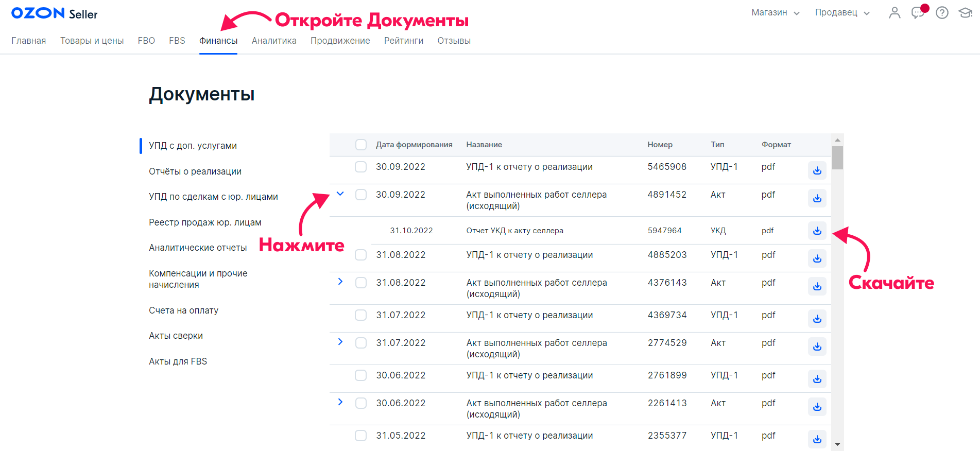
Task: Open the Магазин dropdown
Action: tap(775, 13)
